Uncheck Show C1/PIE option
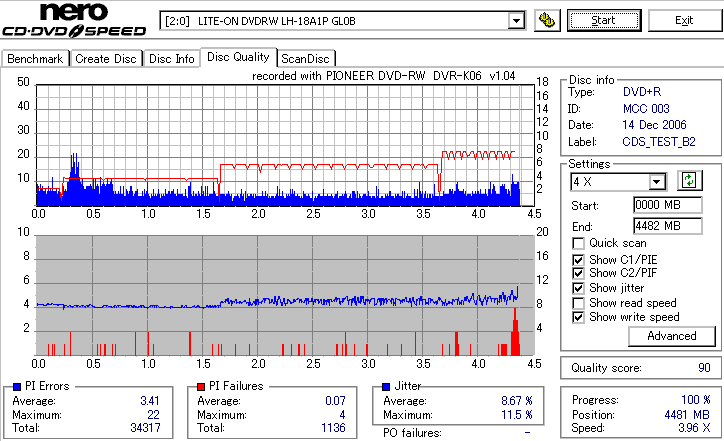724x441 pixels. pos(578,260)
